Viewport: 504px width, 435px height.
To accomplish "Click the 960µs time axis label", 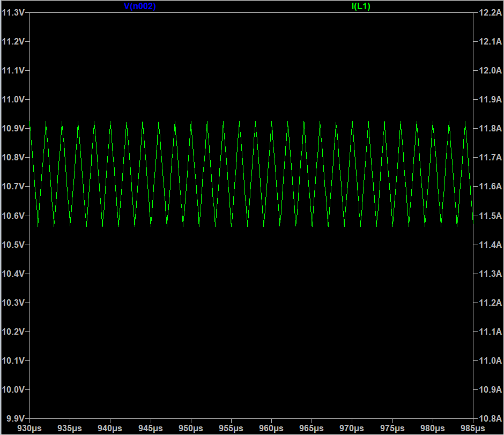I will pyautogui.click(x=271, y=429).
